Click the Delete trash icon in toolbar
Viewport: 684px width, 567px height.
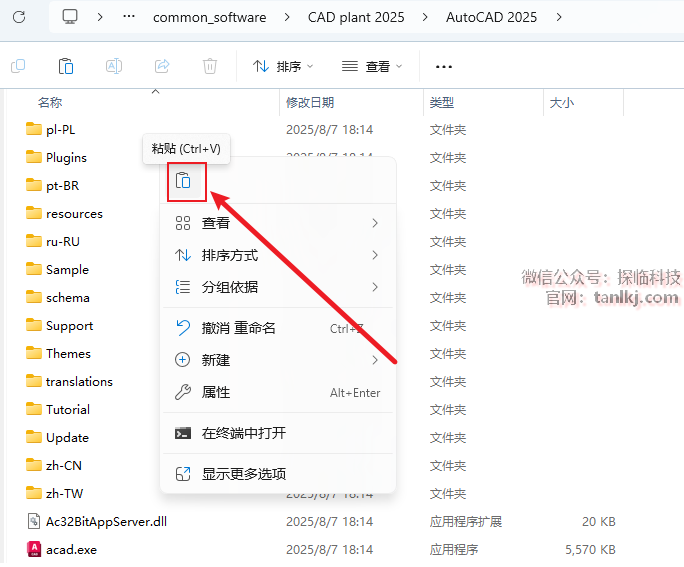pos(210,66)
